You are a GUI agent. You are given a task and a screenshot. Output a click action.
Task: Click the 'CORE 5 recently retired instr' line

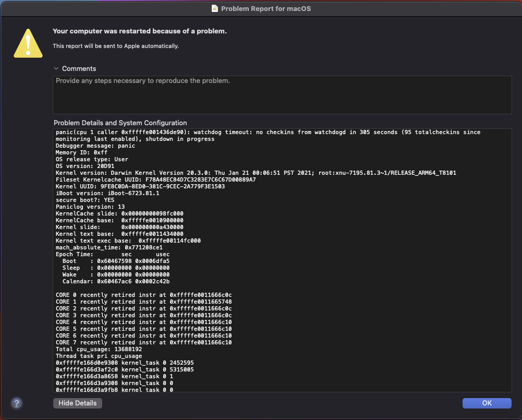(144, 329)
